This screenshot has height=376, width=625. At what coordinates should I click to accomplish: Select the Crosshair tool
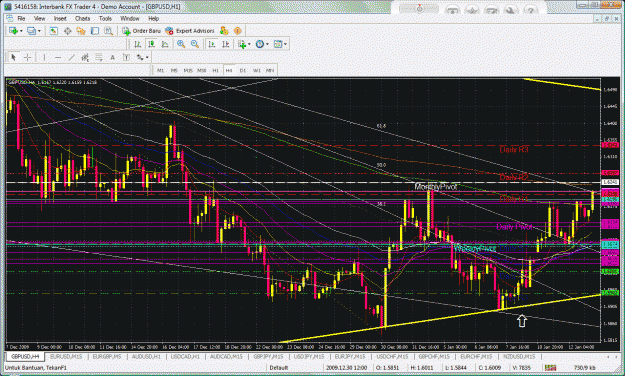point(27,58)
